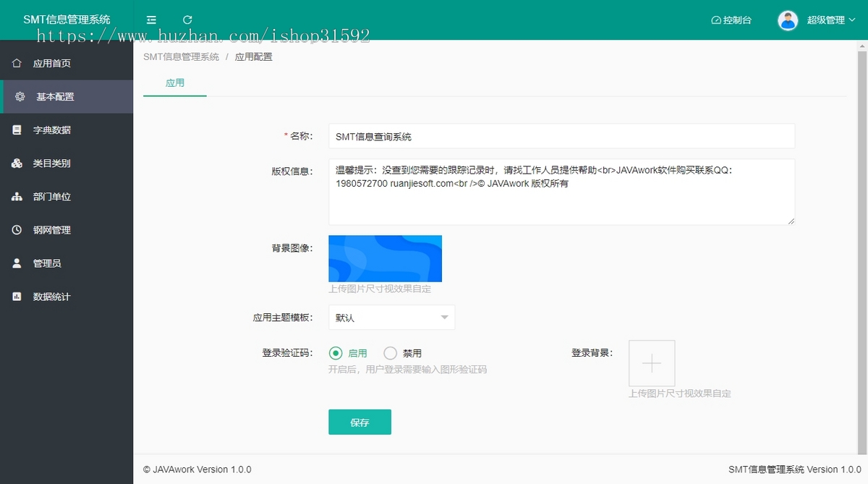Image resolution: width=868 pixels, height=484 pixels.
Task: Switch to the 应用 tab
Action: 175,82
